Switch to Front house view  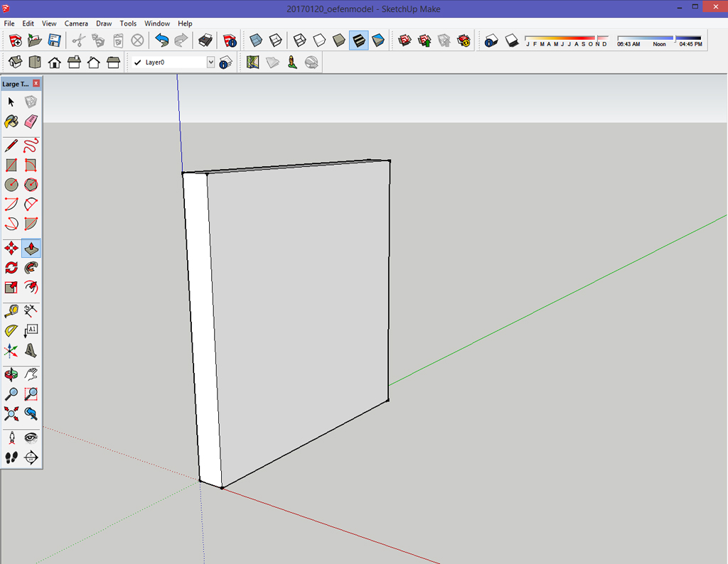(x=54, y=62)
